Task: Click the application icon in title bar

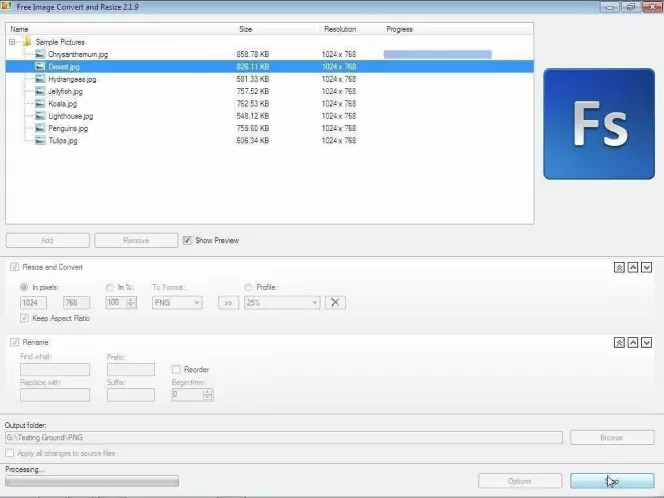Action: (6, 6)
